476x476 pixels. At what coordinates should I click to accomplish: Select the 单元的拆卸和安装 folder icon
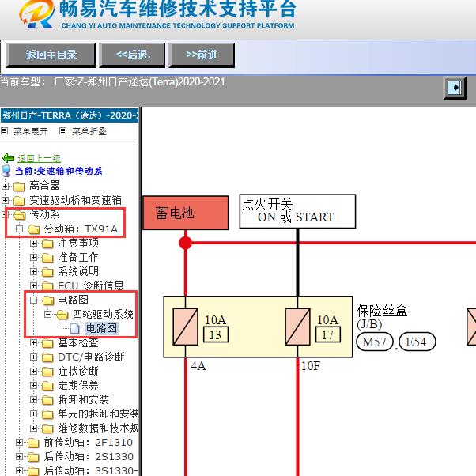click(x=47, y=414)
